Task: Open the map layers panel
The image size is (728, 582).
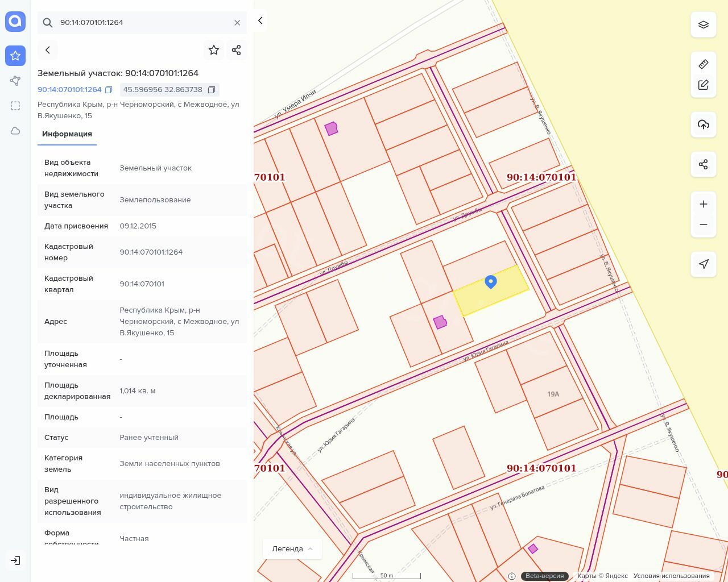Action: coord(704,24)
